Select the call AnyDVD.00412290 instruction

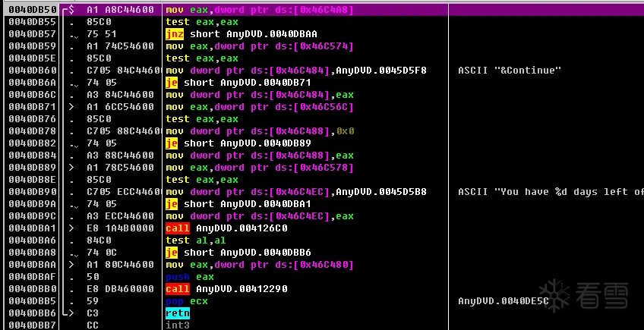(x=226, y=289)
